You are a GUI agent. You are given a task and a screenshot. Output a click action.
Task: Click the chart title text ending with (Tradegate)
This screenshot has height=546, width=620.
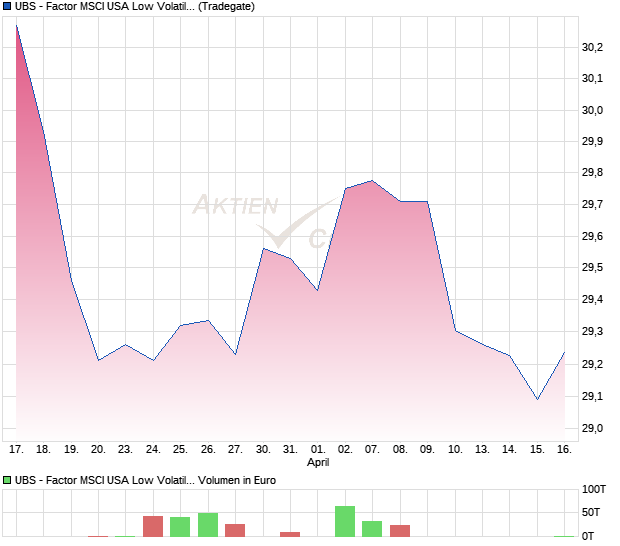tap(135, 6)
